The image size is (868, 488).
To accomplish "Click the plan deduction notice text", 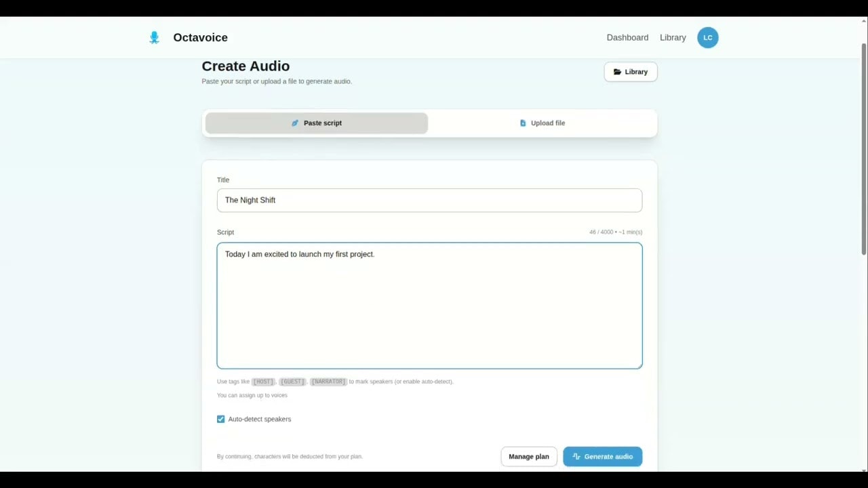I will (x=290, y=456).
